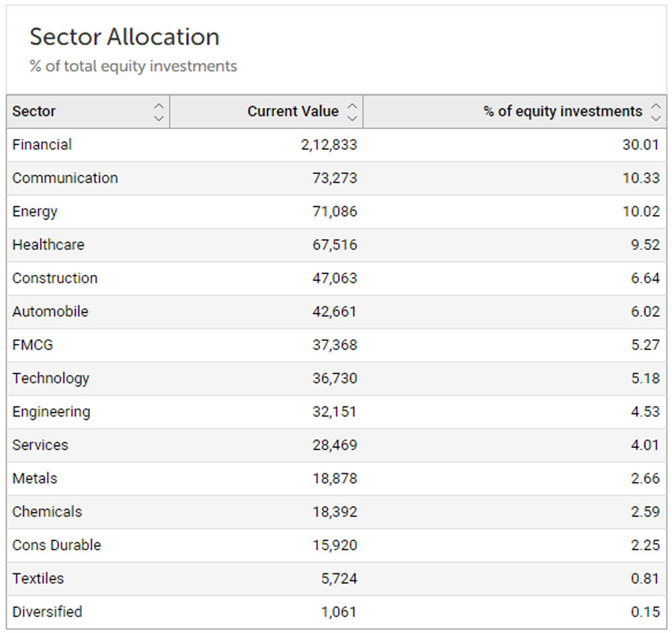Image resolution: width=672 pixels, height=633 pixels.
Task: Click the Services percentage 4.01
Action: pos(645,445)
